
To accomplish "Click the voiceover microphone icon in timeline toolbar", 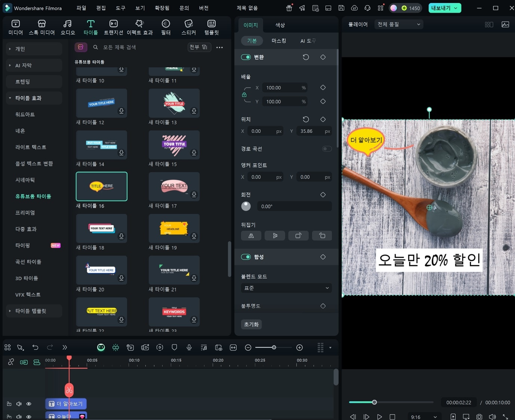I will coord(189,347).
